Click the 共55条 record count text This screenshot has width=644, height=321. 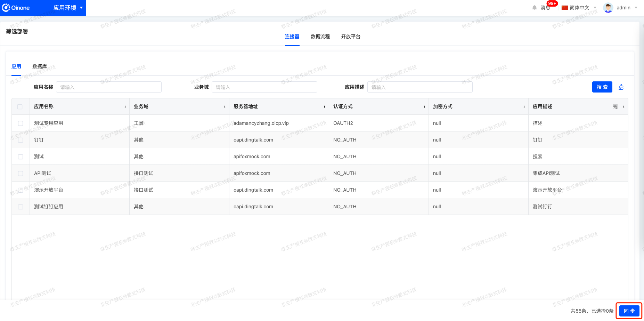(579, 311)
